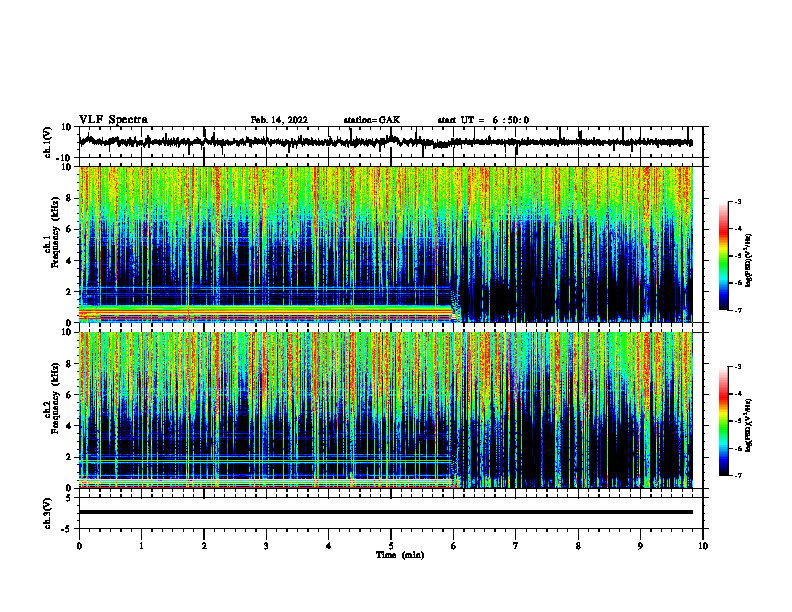This screenshot has width=792, height=612.
Task: Click the ch.1 voltage waveform trace
Action: pos(385,142)
